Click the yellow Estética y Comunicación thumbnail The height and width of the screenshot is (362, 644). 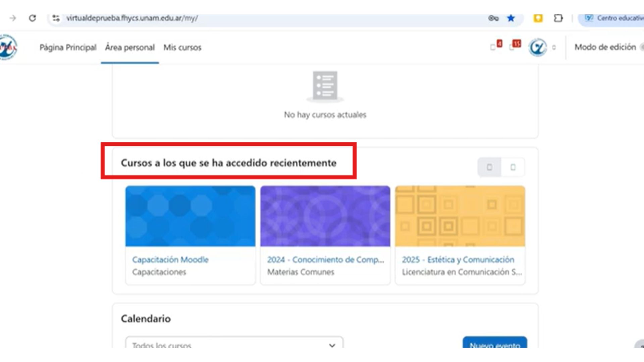click(x=460, y=216)
